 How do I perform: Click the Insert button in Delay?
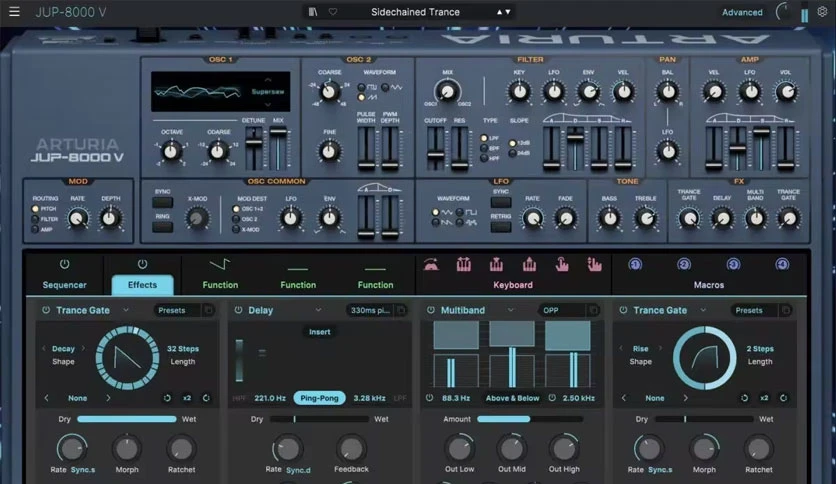click(x=319, y=332)
